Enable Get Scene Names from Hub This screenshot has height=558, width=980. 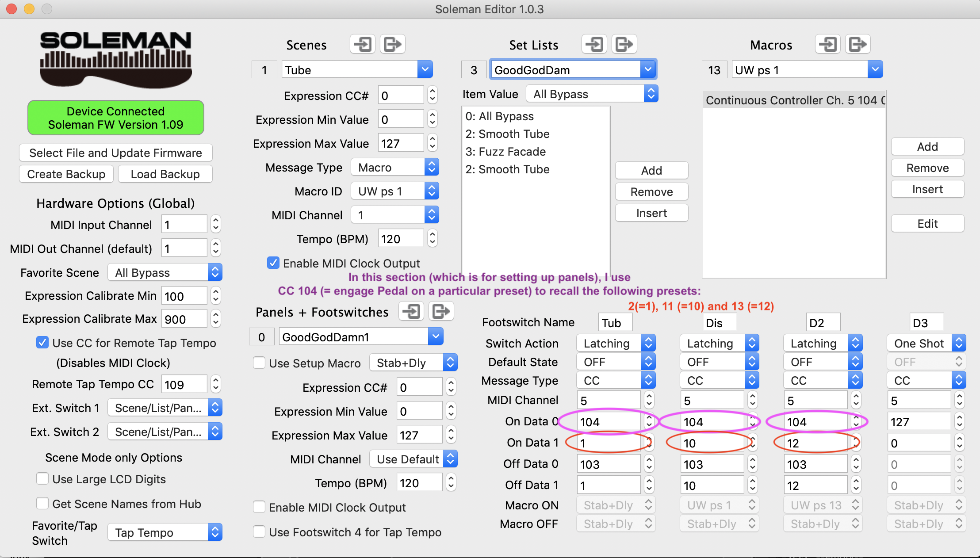pos(42,504)
